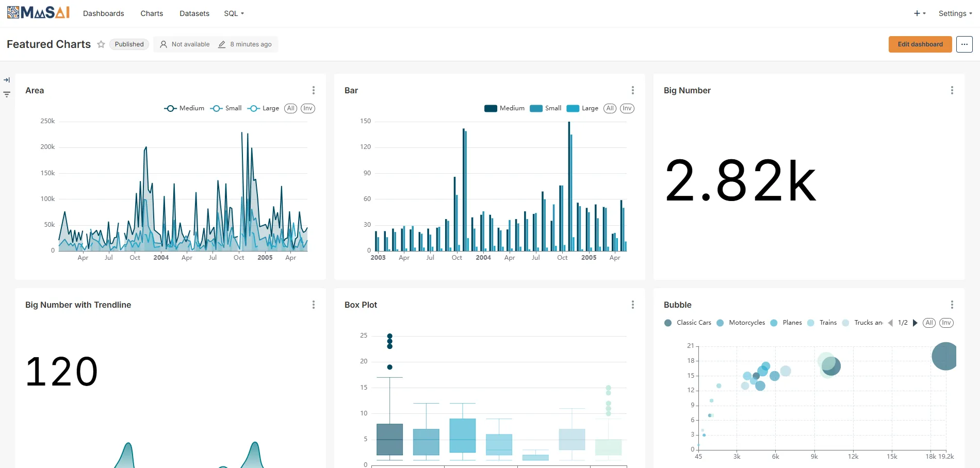Go to Datasets page

pos(194,13)
